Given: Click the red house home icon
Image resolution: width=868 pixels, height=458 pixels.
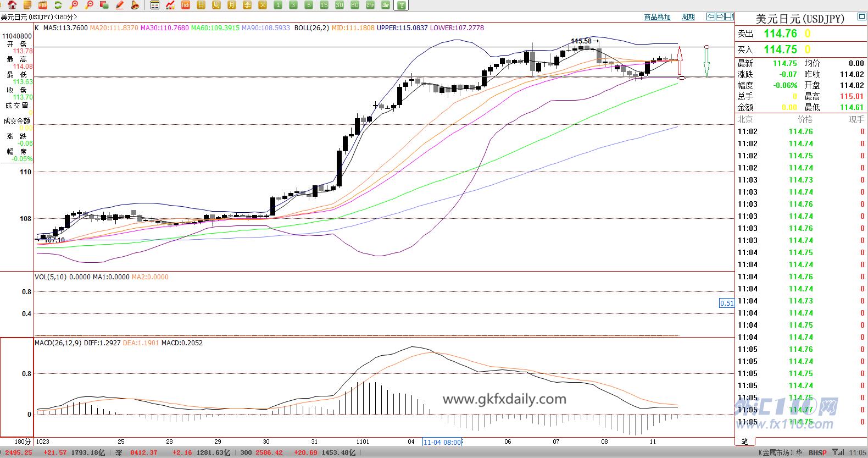Looking at the screenshot, I should (x=12, y=5).
